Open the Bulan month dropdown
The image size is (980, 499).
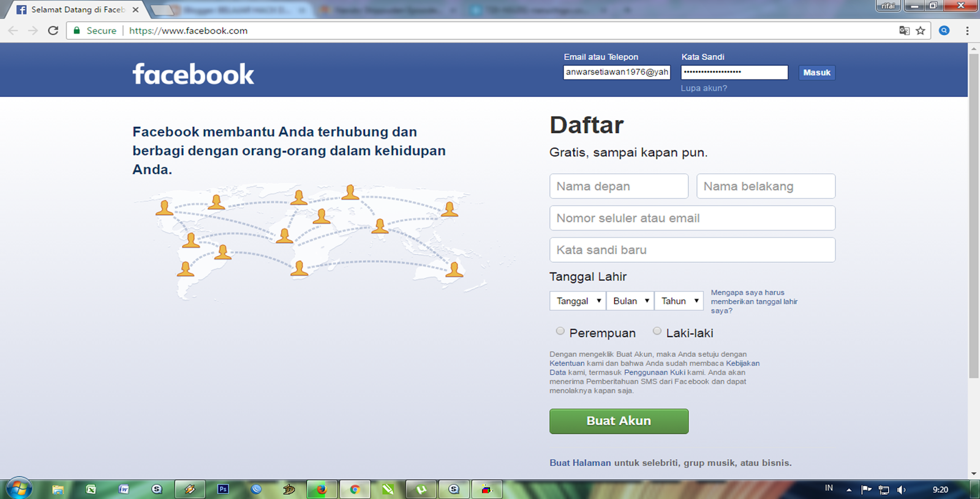point(630,301)
